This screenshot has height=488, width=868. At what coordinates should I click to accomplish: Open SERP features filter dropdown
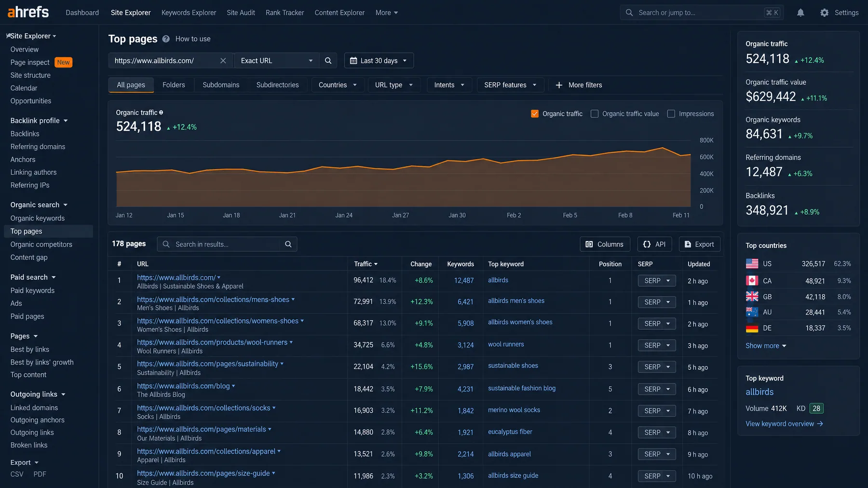click(510, 85)
